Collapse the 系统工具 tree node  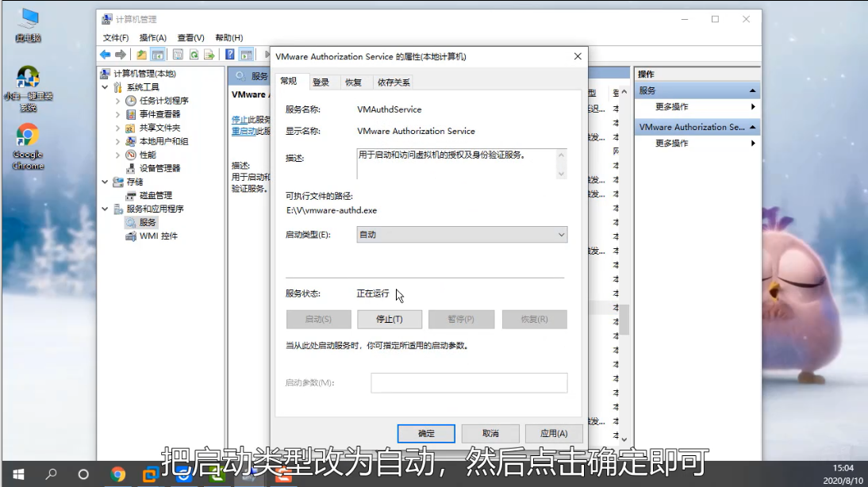(106, 87)
